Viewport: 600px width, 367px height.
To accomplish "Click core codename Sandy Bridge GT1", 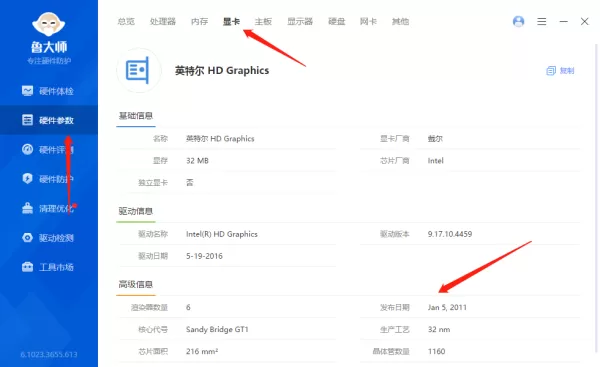I will (217, 329).
